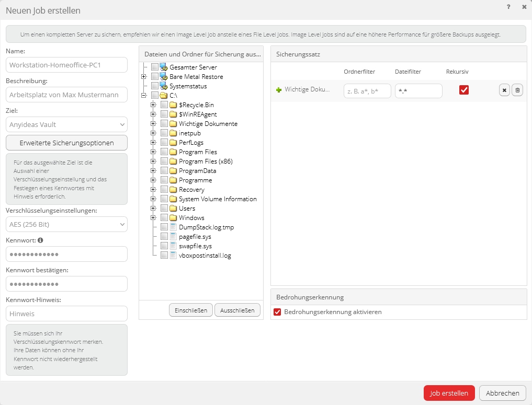Click the Kennwort-Hinweis input field
The width and height of the screenshot is (532, 405).
(x=66, y=314)
